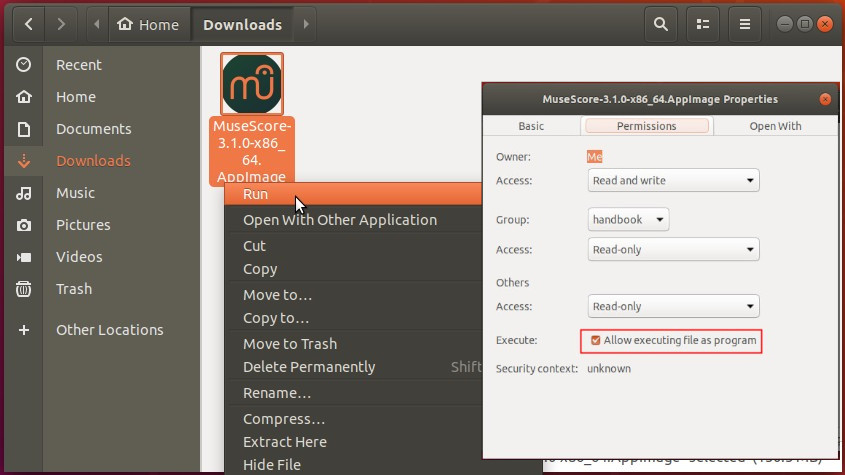Open the Group Access Read-only dropdown
The image size is (845, 475).
pyautogui.click(x=673, y=250)
